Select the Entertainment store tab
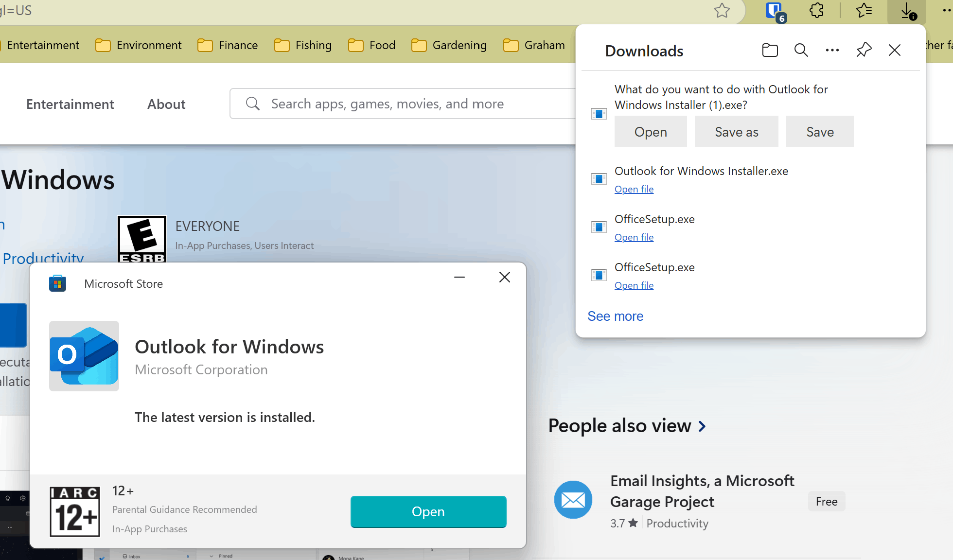The width and height of the screenshot is (953, 560). click(x=70, y=104)
